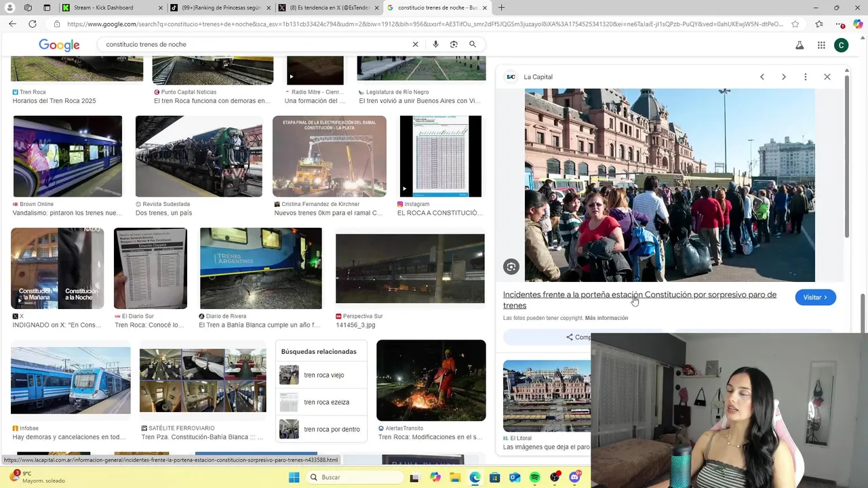Focus the browser address bar URL
Viewport: 868px width, 488px height.
click(425, 24)
